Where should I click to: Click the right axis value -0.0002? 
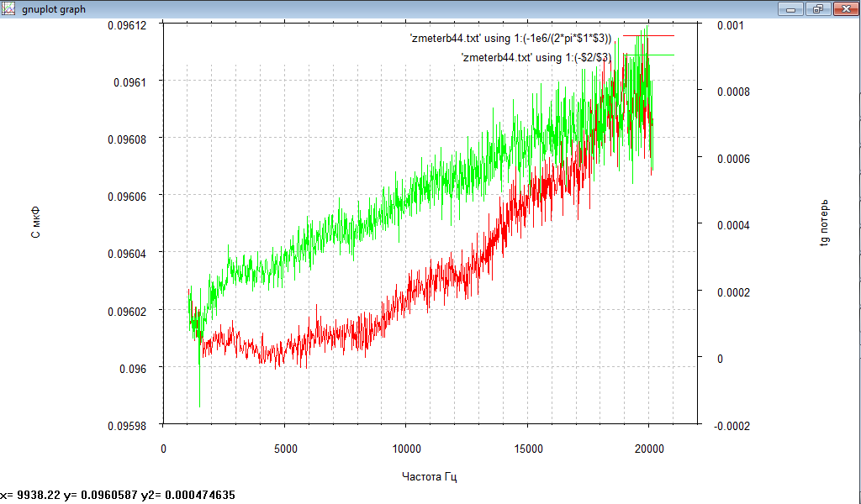coord(732,426)
